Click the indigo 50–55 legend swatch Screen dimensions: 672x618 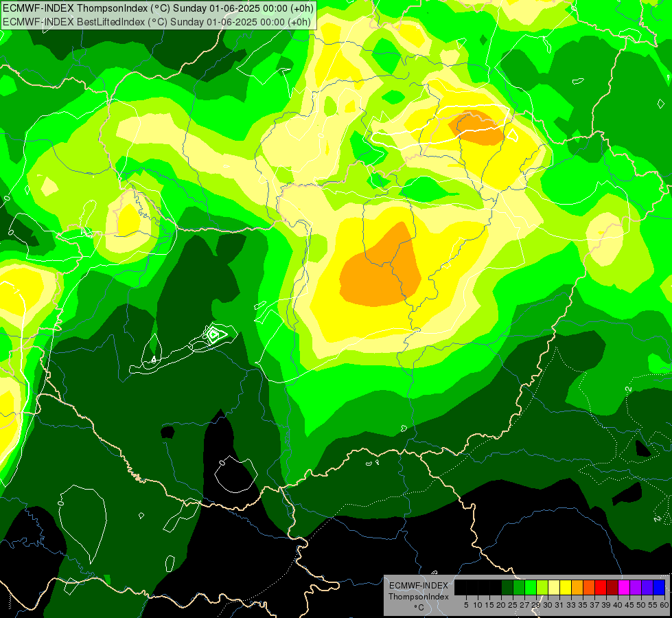(x=647, y=587)
